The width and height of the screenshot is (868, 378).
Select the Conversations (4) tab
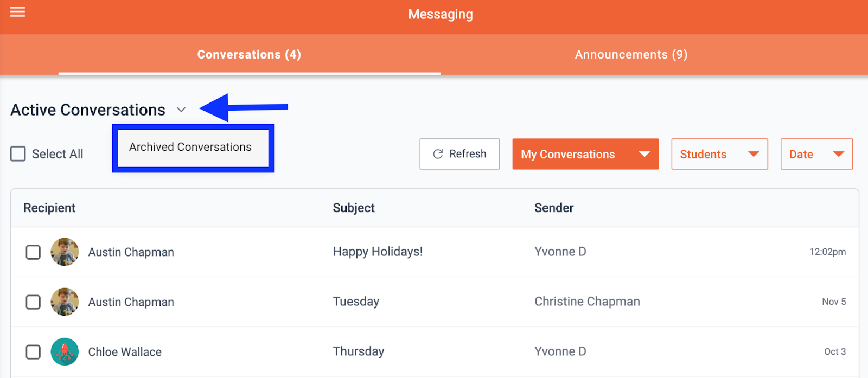[249, 55]
